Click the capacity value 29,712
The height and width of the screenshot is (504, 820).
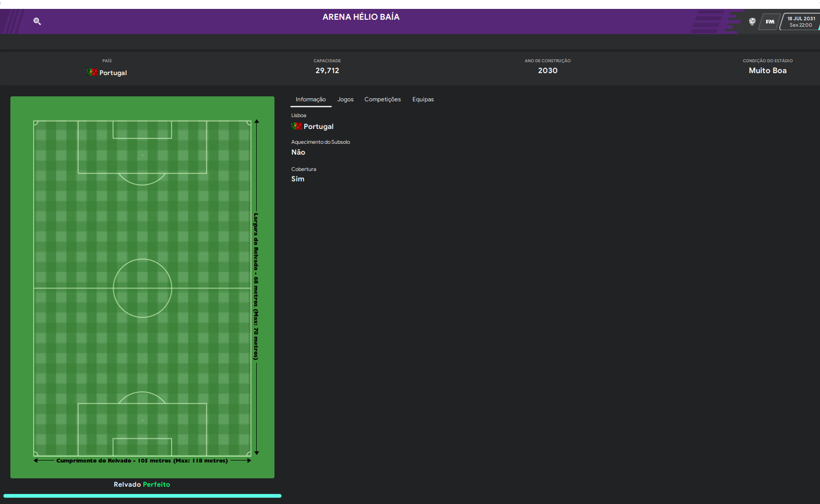click(x=327, y=71)
